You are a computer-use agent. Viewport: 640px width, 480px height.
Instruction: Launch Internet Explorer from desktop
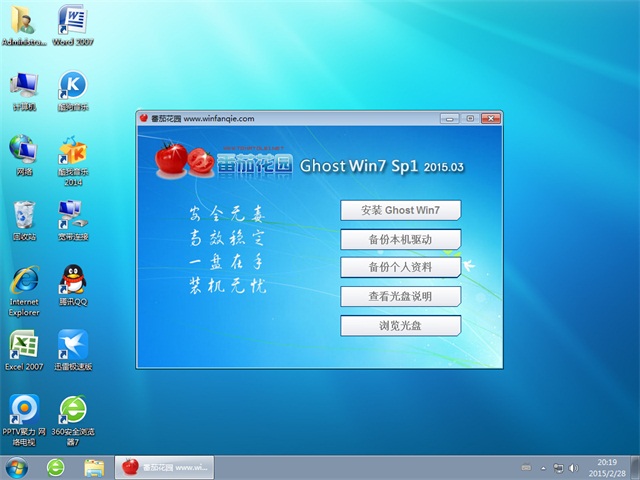pyautogui.click(x=23, y=283)
